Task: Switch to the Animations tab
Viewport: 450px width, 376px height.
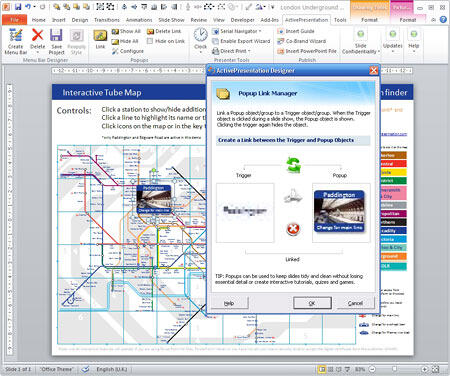Action: 139,20
